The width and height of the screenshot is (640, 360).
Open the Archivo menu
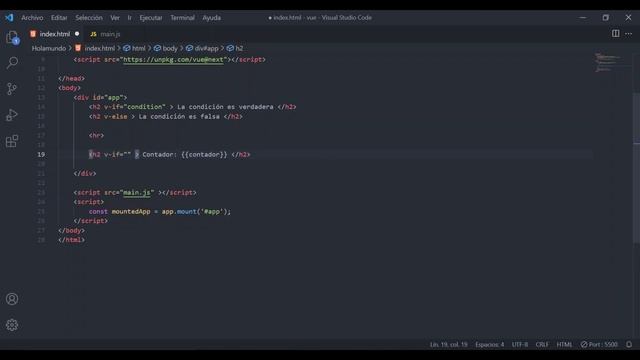(x=32, y=18)
